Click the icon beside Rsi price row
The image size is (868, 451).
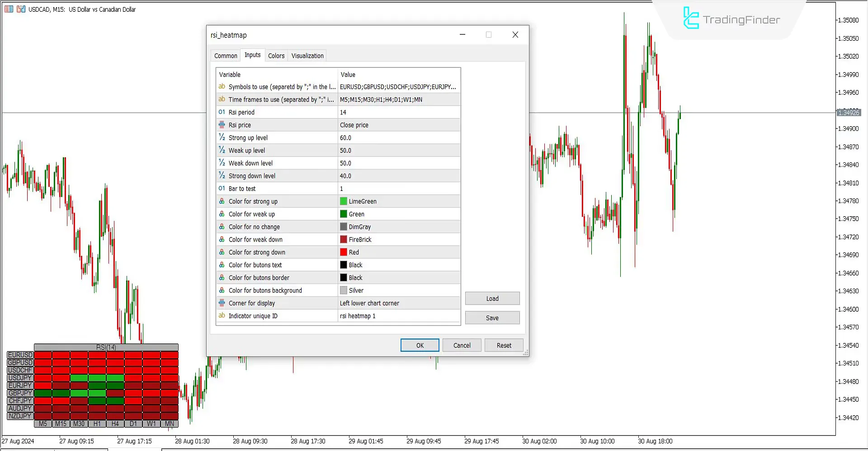click(x=222, y=125)
